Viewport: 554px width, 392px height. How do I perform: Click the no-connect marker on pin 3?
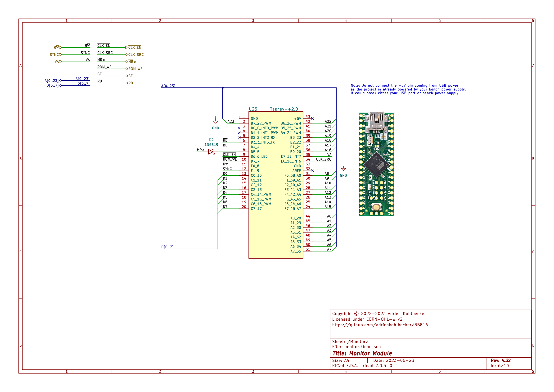pyautogui.click(x=239, y=128)
